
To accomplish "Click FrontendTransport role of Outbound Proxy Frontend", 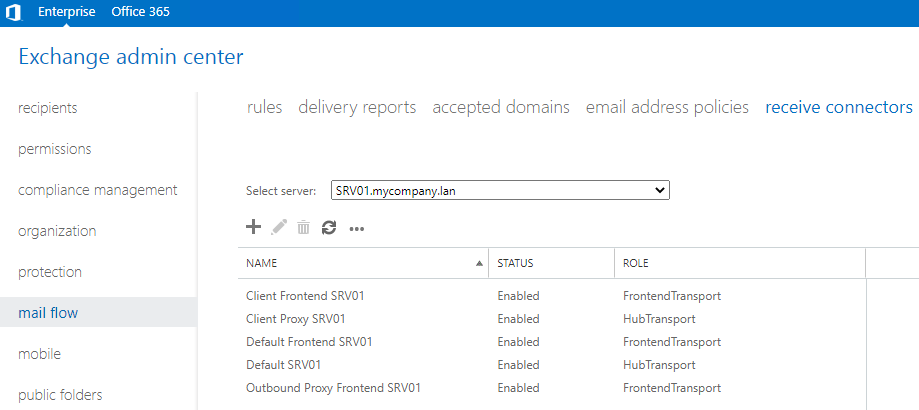I will pos(672,388).
